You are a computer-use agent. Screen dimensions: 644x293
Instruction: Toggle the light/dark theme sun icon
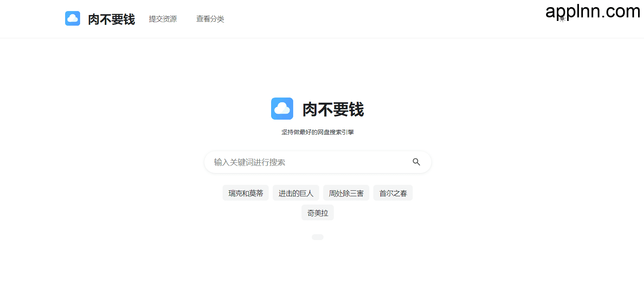562,19
